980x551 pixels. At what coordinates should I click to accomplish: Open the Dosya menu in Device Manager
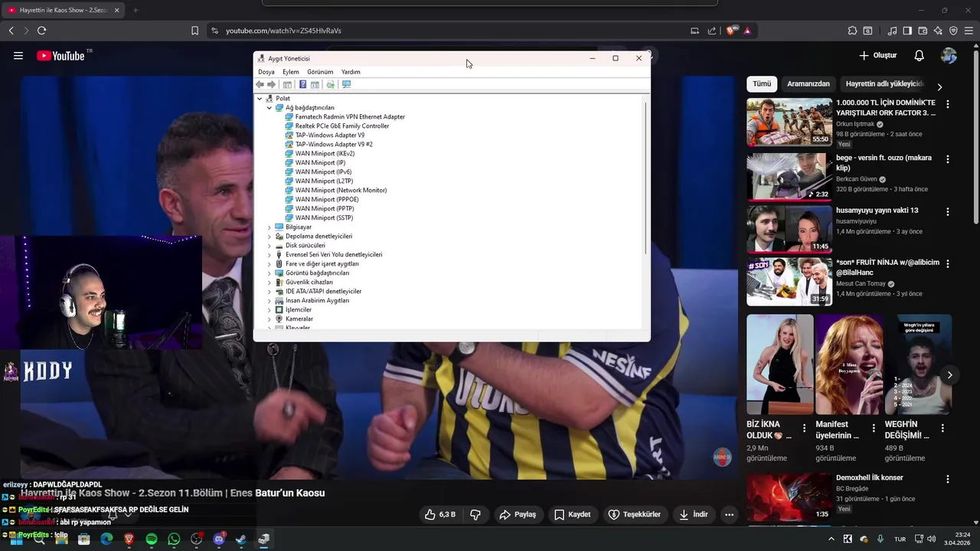[x=266, y=72]
